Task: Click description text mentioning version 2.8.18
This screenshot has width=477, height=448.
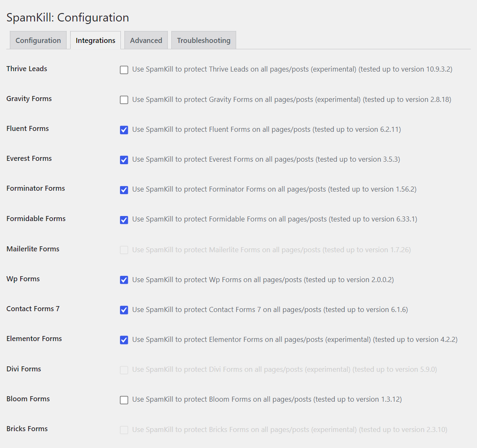Action: [291, 99]
